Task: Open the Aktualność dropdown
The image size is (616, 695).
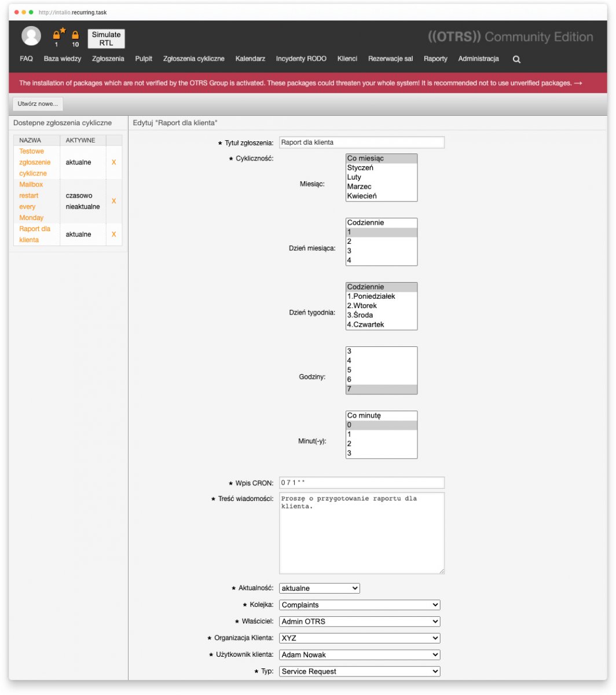Action: (x=320, y=588)
